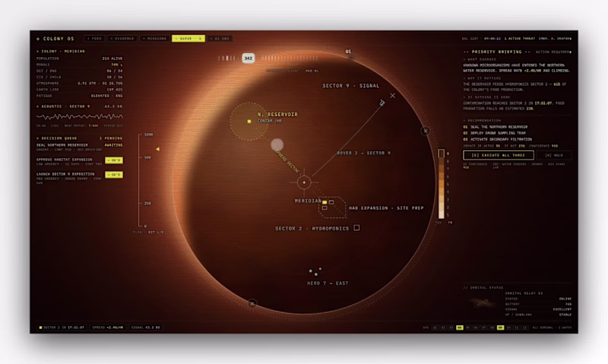Click the Sector 2 countdown status chip
608x364 pixels.
click(62, 328)
